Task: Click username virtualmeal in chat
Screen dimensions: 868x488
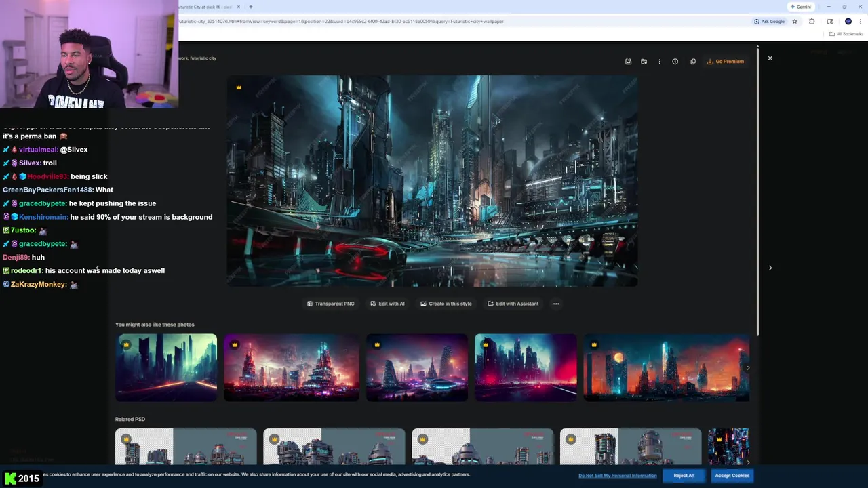Action: (38, 150)
